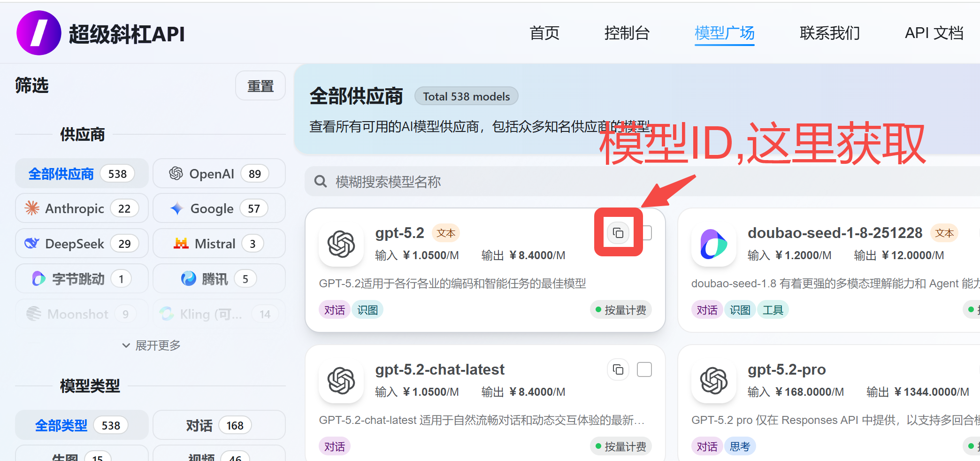Image resolution: width=980 pixels, height=461 pixels.
Task: Filter models by 对话 type
Action: click(219, 425)
